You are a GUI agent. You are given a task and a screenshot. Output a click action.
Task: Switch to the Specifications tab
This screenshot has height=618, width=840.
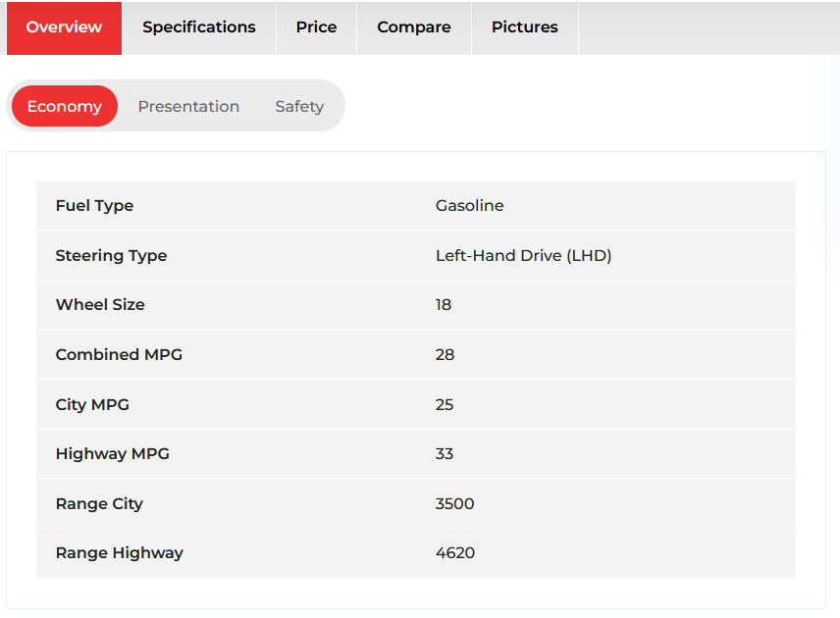click(x=199, y=27)
